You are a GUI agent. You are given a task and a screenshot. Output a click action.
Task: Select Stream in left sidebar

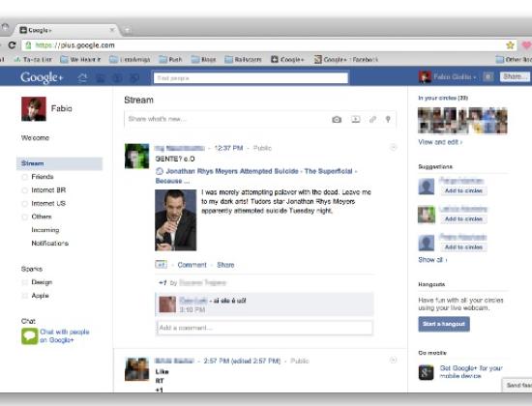point(59,163)
